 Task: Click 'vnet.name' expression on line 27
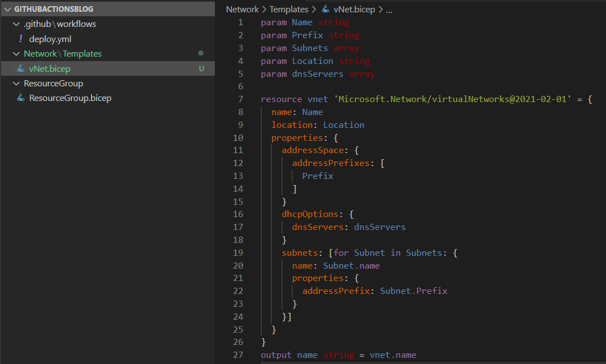[393, 355]
